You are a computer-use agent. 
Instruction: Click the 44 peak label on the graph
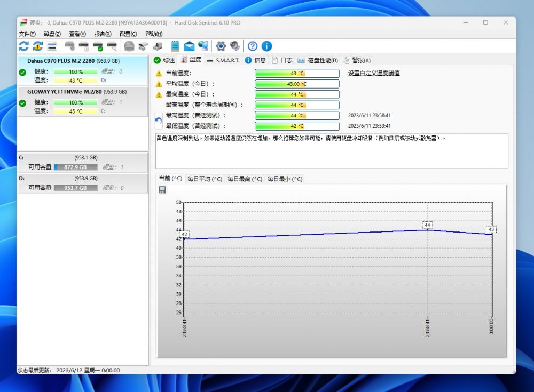click(427, 225)
